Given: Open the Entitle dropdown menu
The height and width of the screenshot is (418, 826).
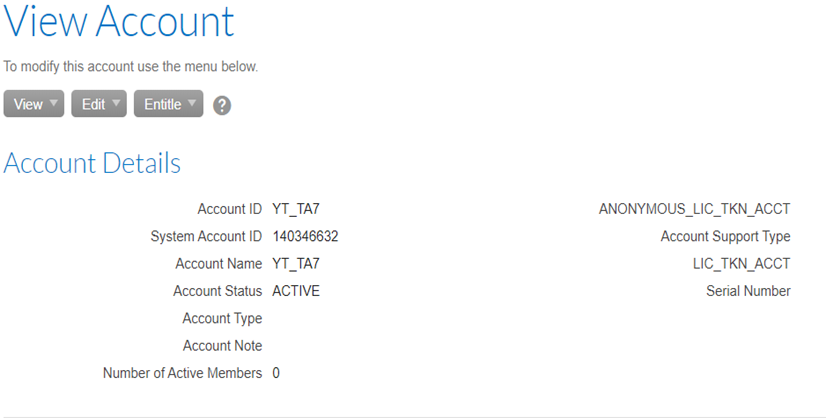Looking at the screenshot, I should coord(169,104).
